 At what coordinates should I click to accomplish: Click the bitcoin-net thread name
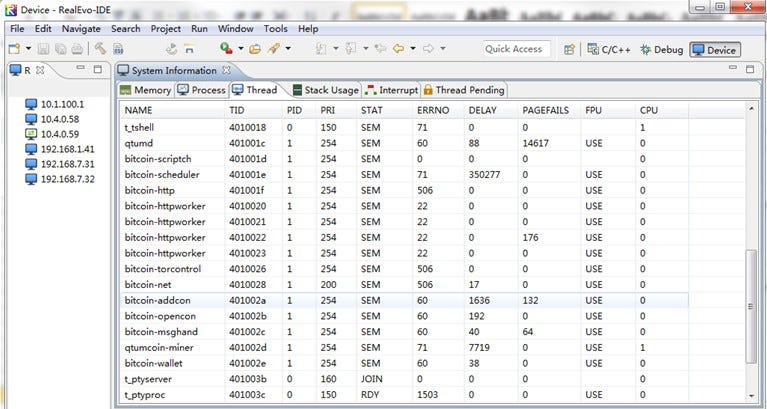pos(148,285)
